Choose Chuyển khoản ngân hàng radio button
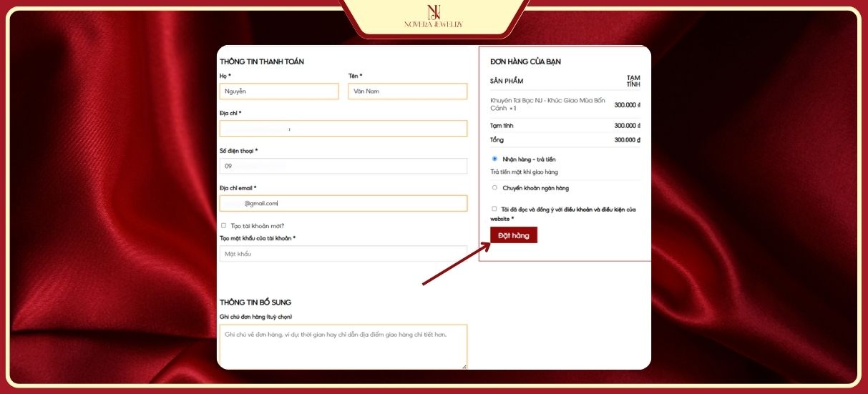This screenshot has width=868, height=394. [494, 188]
